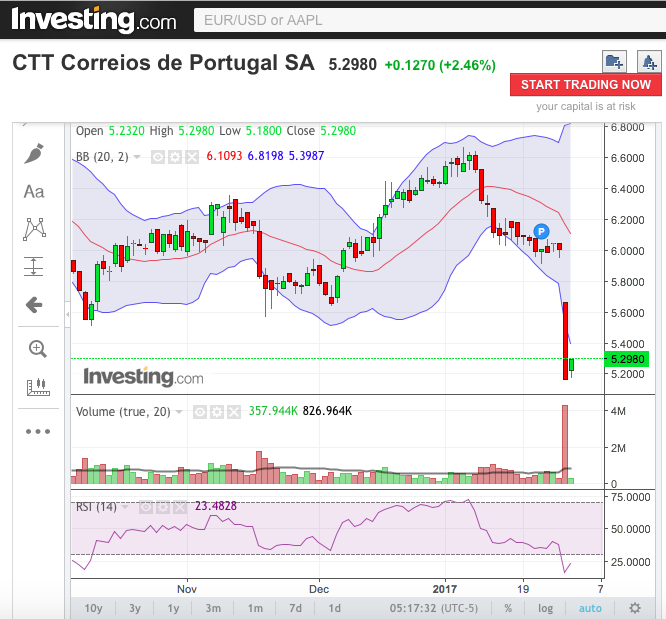Screen dimensions: 666x619
Task: Click the clock time 05:17:32 (UTC-5)
Action: [434, 608]
